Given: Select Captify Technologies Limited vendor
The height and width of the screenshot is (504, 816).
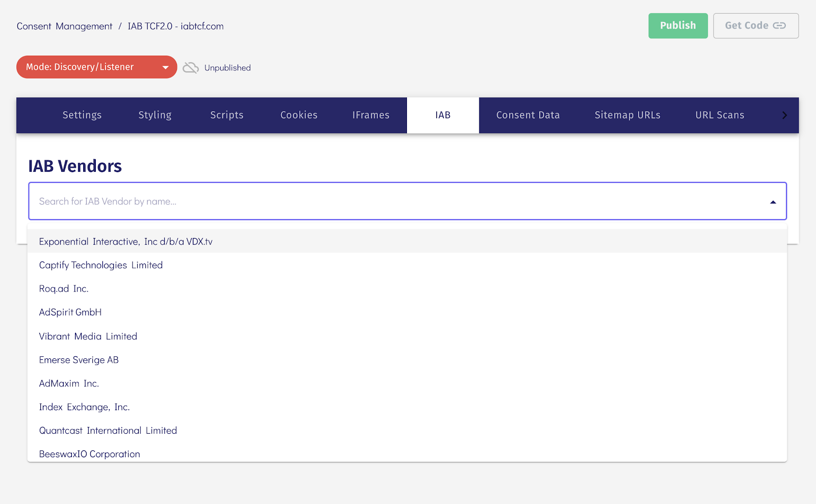Looking at the screenshot, I should pos(100,265).
